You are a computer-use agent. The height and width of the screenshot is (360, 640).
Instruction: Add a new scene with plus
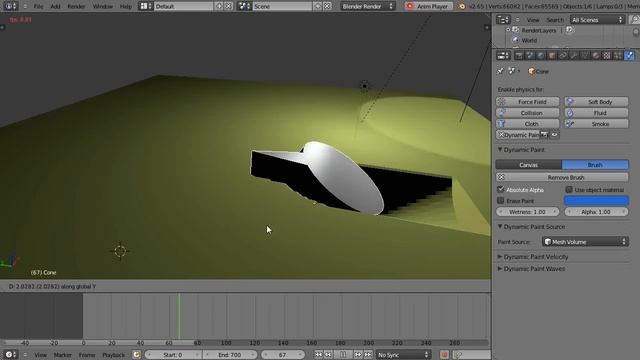pyautogui.click(x=318, y=6)
